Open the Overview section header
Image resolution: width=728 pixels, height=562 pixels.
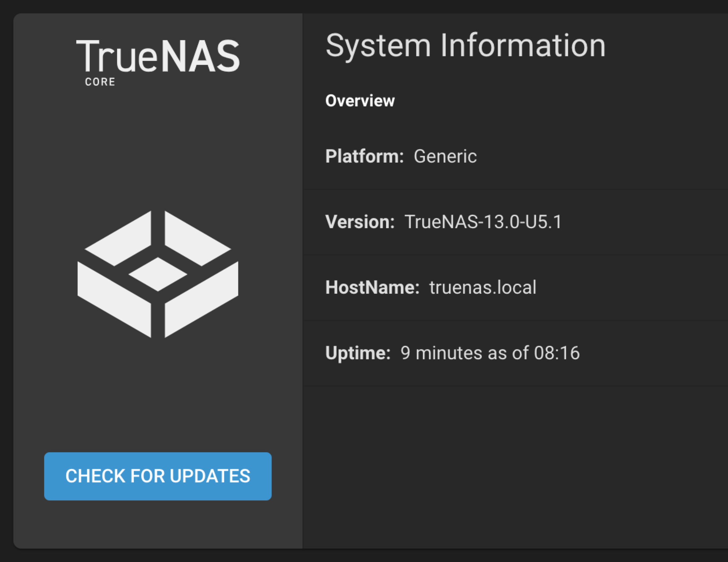[360, 100]
